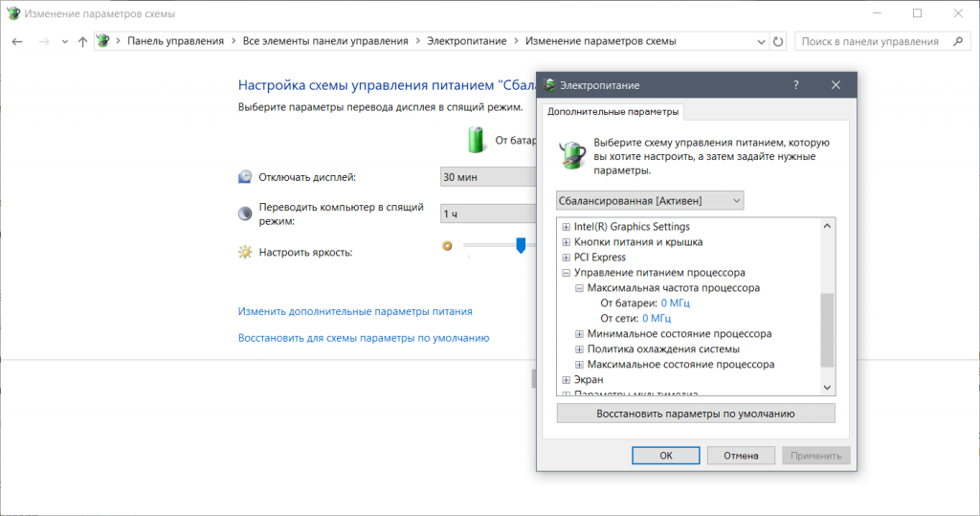
Task: Expand 'Минимальное состояние процессора' node
Action: coord(579,334)
